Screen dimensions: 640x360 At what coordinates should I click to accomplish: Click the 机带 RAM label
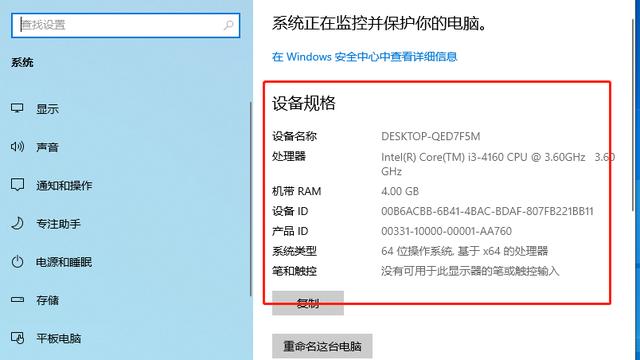[x=297, y=191]
